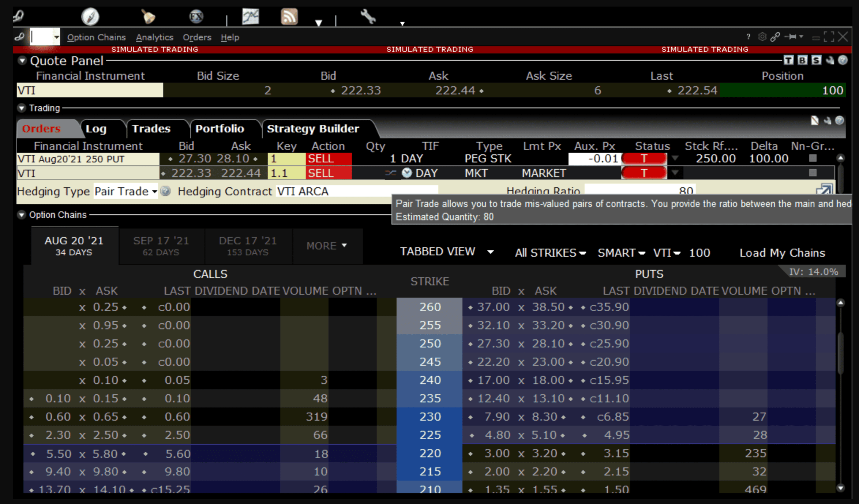Click the B button in Quote Panel header

tap(802, 60)
